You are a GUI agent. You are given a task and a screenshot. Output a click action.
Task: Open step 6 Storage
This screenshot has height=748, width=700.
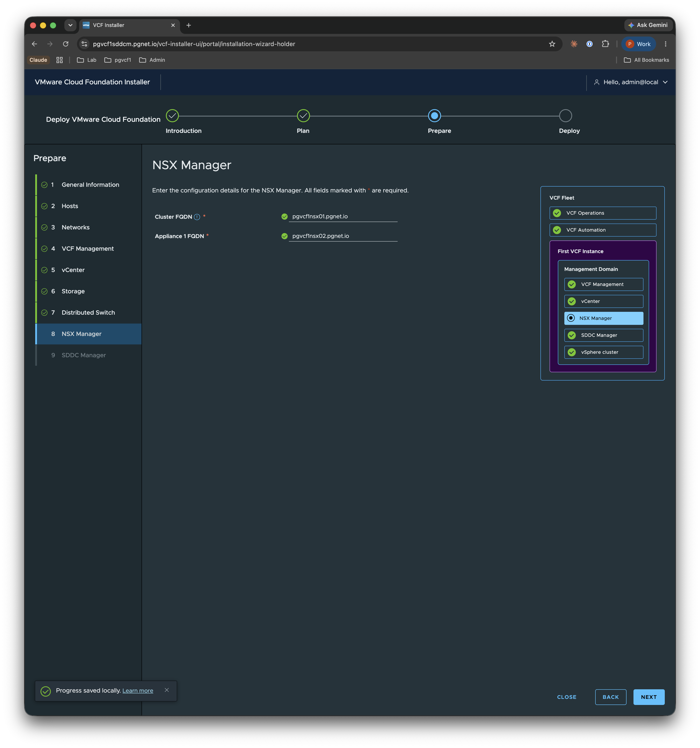coord(89,291)
